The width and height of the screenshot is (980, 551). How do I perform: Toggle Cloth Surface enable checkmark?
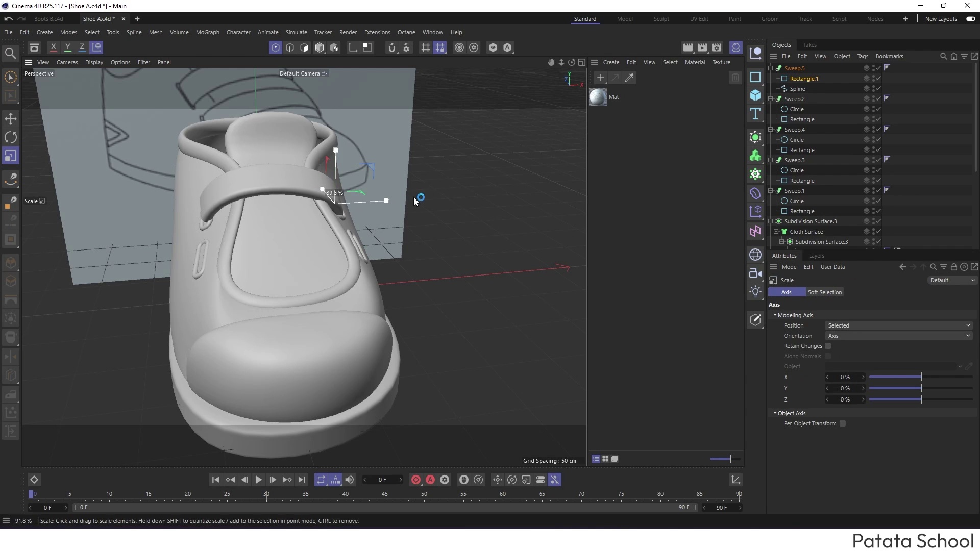point(878,232)
